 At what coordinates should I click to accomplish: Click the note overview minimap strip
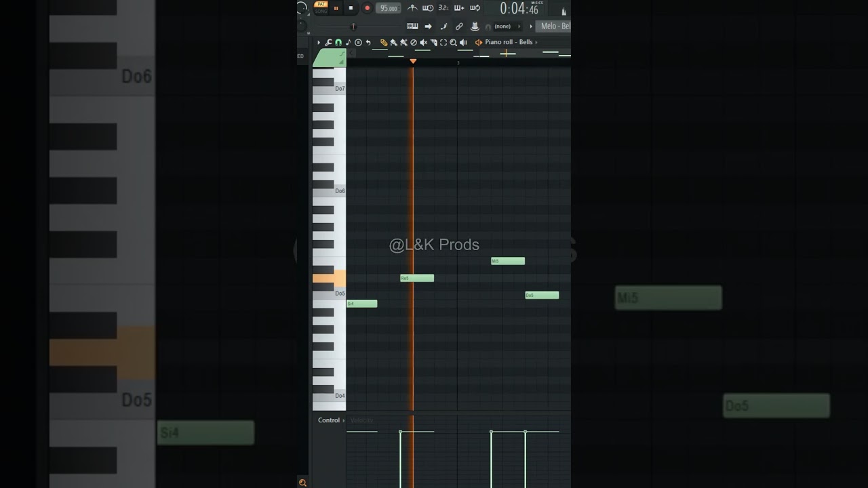pyautogui.click(x=464, y=53)
